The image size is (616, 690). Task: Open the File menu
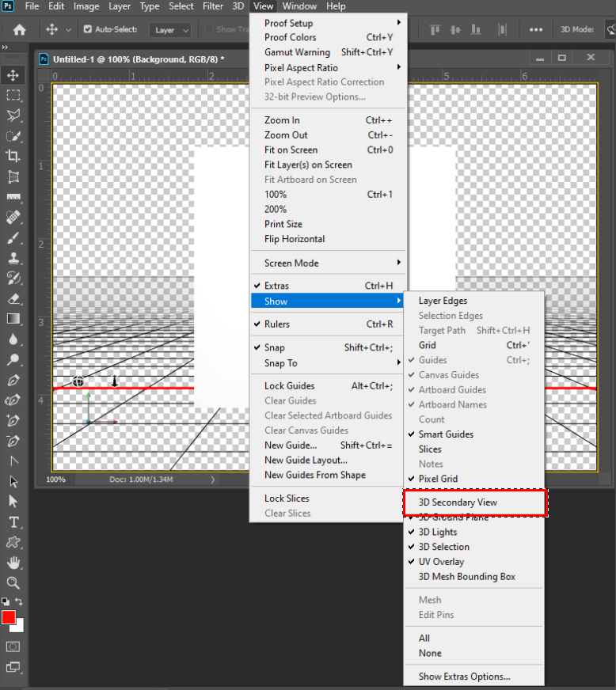(x=32, y=6)
